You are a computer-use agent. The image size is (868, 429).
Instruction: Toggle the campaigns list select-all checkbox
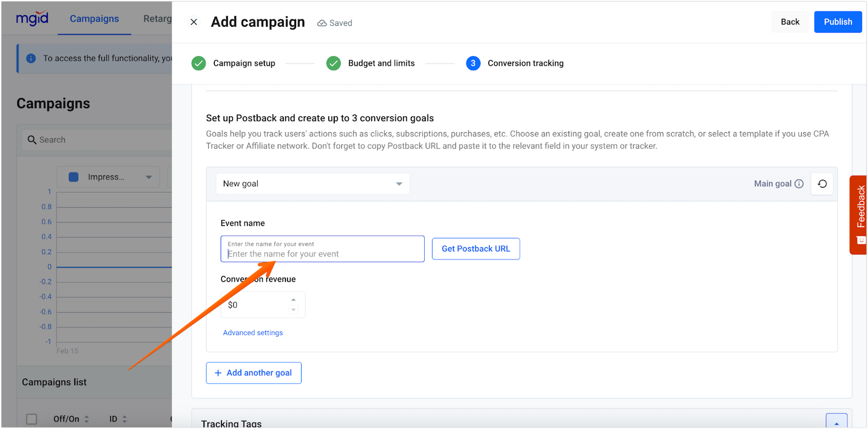(x=32, y=419)
